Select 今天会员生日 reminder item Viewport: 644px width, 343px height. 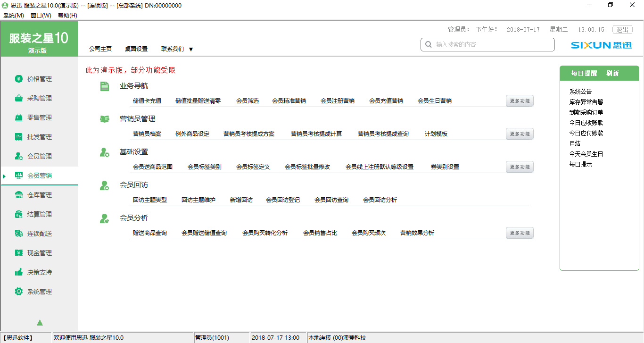586,154
